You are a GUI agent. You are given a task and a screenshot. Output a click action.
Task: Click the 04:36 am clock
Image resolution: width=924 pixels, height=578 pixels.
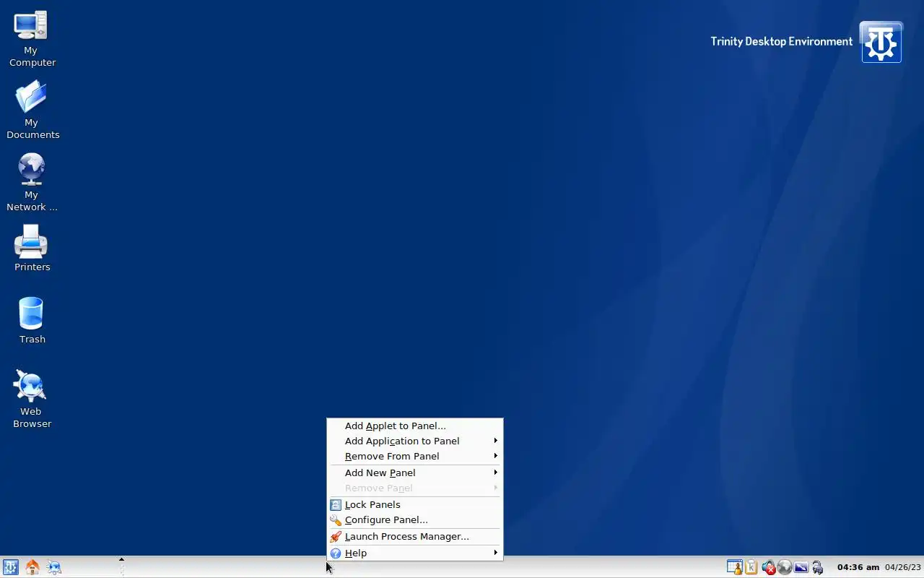[x=858, y=567]
